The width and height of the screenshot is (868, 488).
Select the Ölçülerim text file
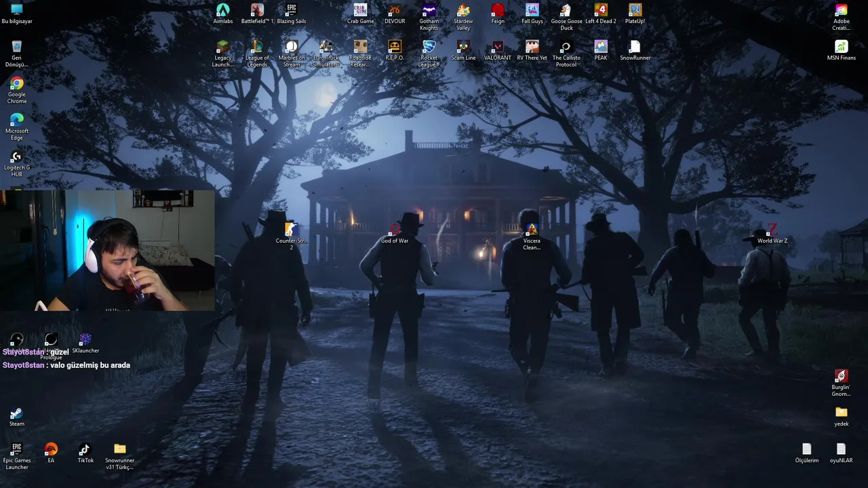pos(807,453)
